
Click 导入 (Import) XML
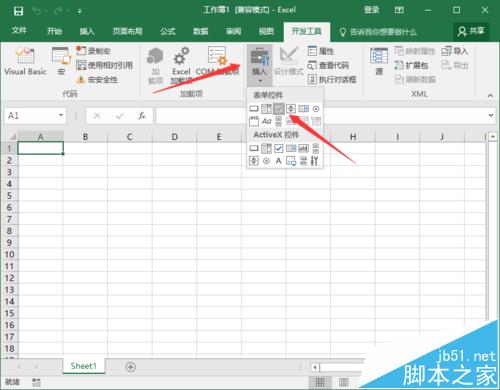[455, 51]
